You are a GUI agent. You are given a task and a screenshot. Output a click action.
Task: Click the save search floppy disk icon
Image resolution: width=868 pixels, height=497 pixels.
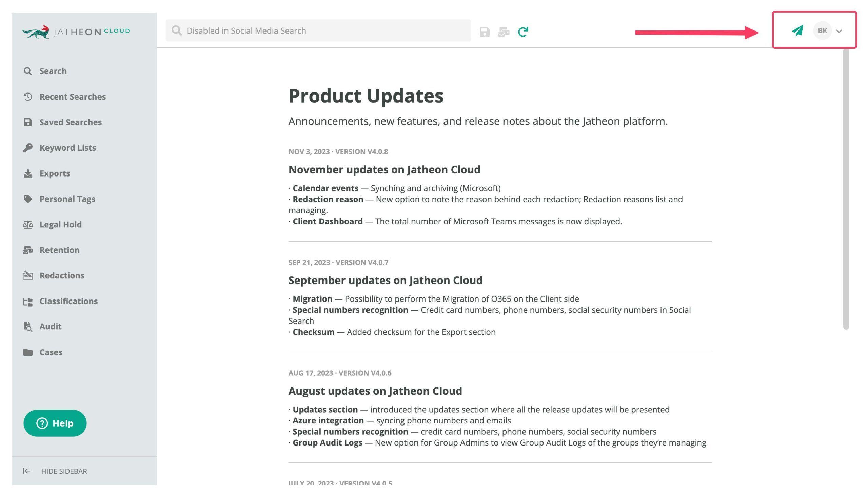[485, 32]
